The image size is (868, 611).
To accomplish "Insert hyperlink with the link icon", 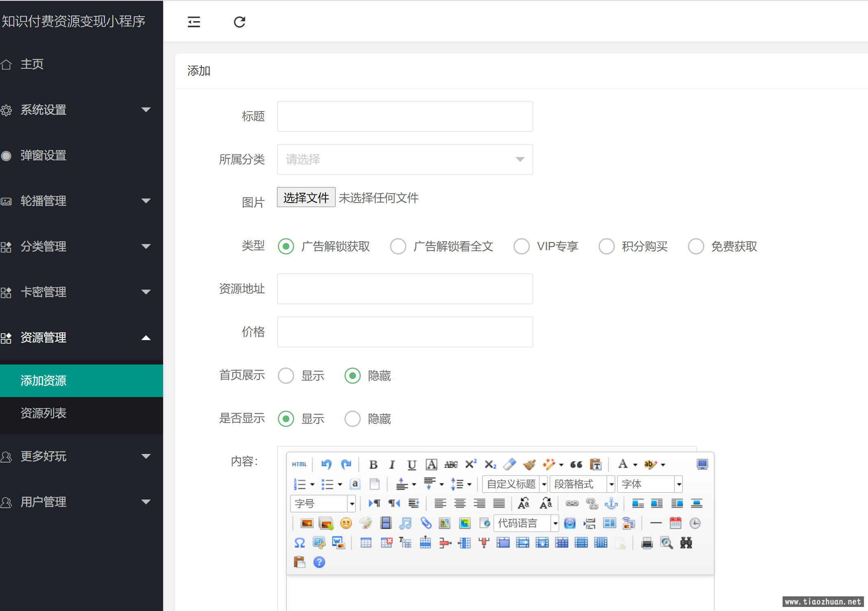I will tap(572, 504).
